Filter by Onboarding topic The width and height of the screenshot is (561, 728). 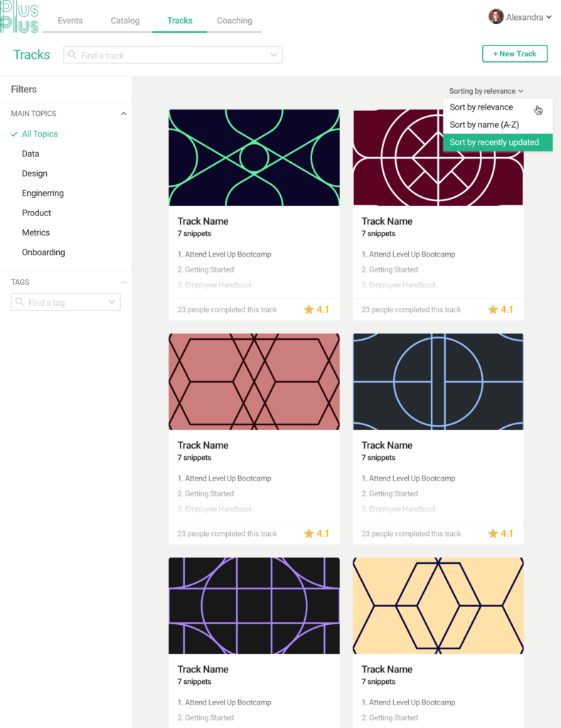point(43,252)
